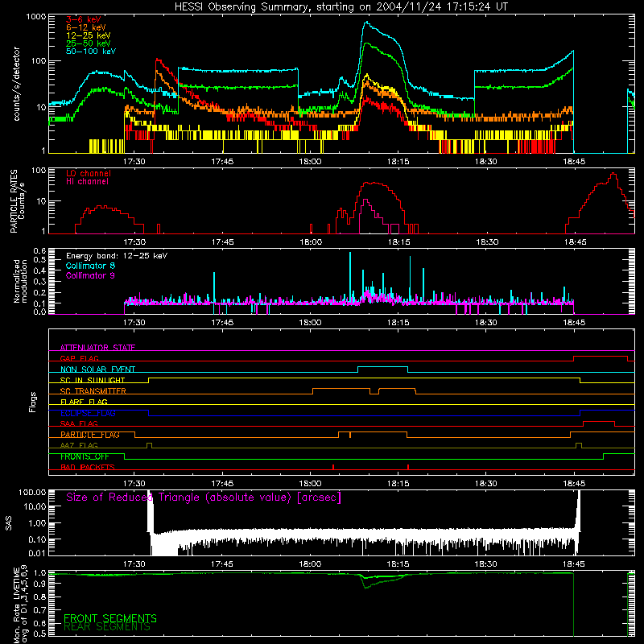Click the SAS axis label

8,523
